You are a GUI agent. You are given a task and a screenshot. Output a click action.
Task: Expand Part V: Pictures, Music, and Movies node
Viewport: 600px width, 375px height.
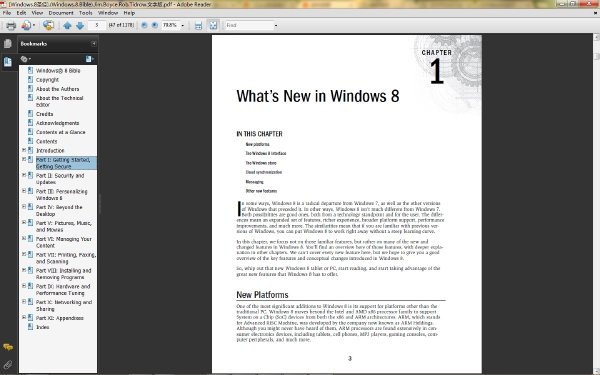pos(24,223)
